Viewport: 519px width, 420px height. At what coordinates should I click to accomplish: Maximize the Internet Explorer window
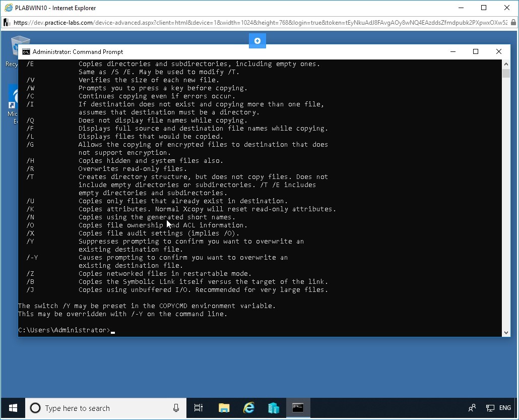click(x=484, y=8)
